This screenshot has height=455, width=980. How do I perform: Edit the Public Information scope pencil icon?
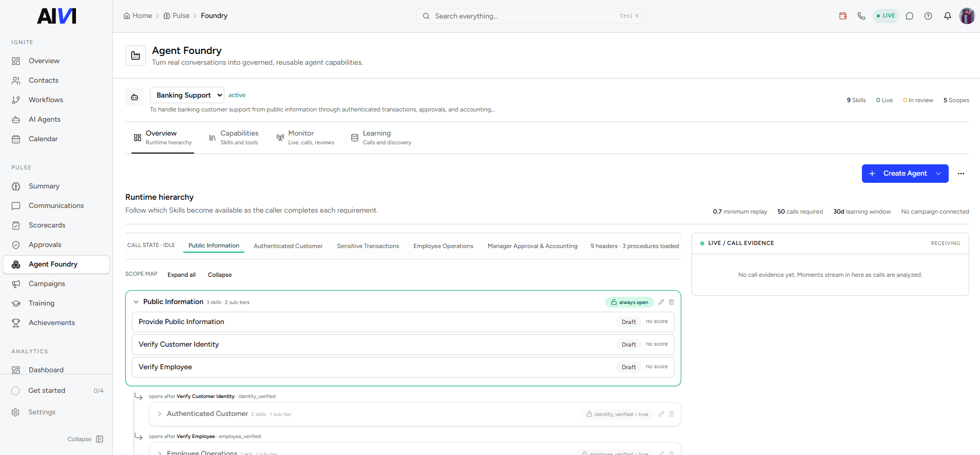pyautogui.click(x=661, y=302)
